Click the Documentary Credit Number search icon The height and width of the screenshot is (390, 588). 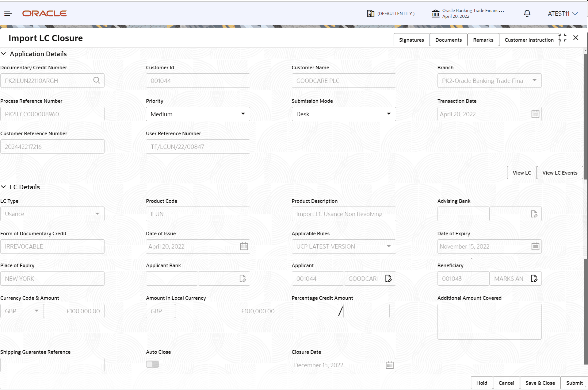point(97,80)
